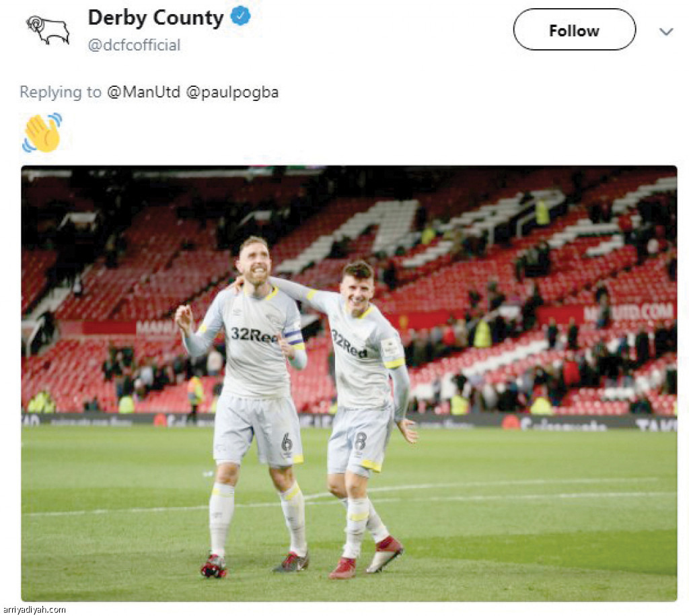The height and width of the screenshot is (616, 689).
Task: Click the younger player's red boots
Action: point(365,557)
